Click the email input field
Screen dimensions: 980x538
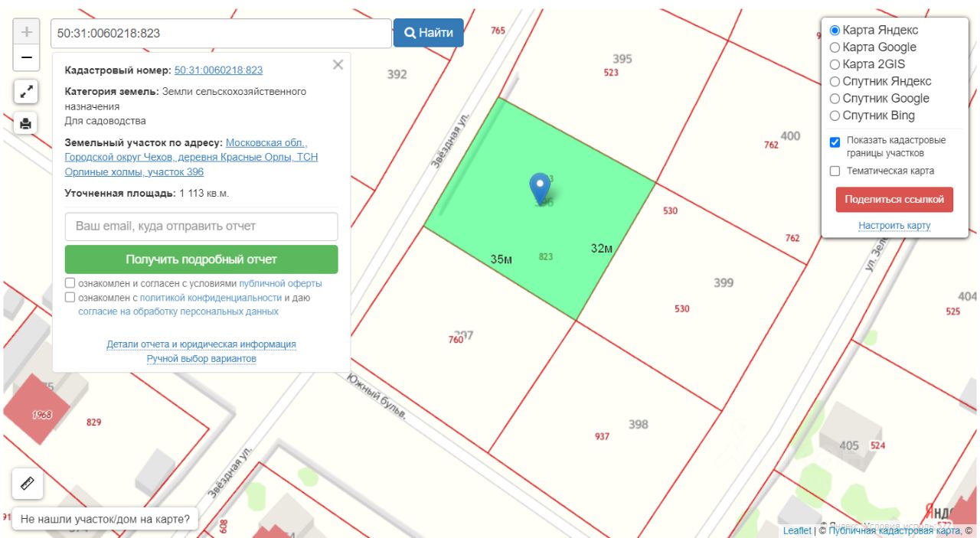pyautogui.click(x=201, y=227)
